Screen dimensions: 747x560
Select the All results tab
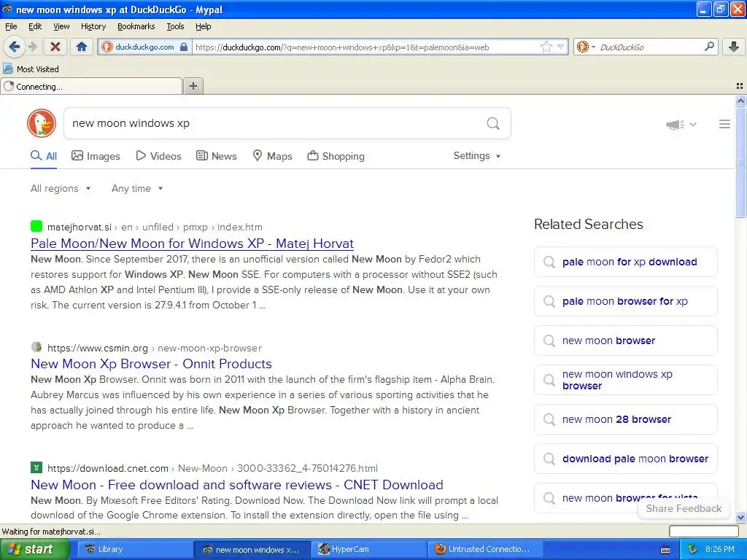(43, 156)
